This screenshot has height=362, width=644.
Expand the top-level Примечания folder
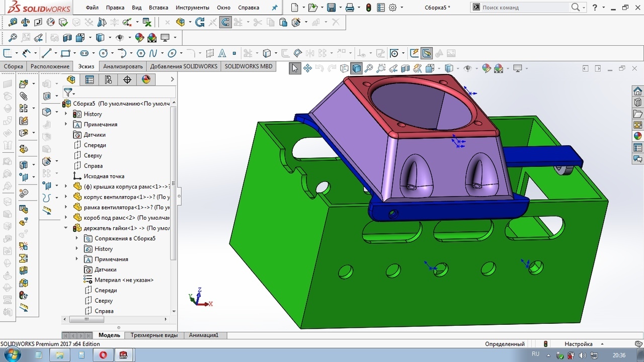pyautogui.click(x=66, y=124)
